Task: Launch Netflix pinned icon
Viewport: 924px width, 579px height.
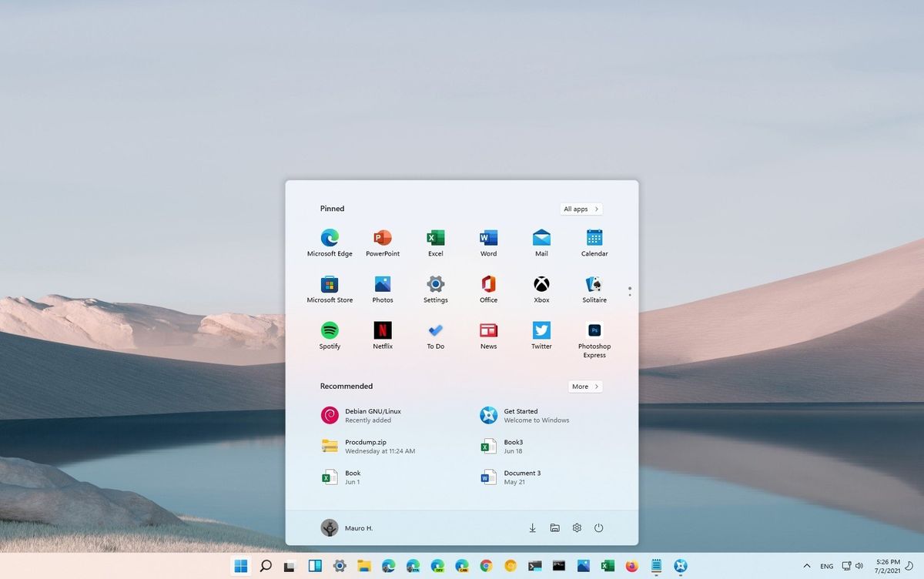Action: click(x=383, y=332)
